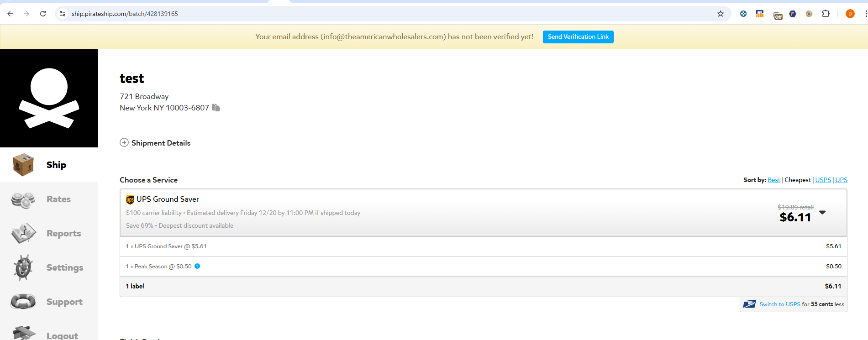
Task: Click the browser address bar URL
Action: (x=125, y=14)
